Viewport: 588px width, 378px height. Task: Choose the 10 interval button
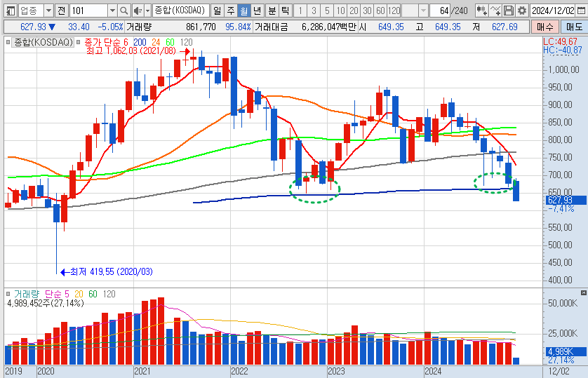(340, 11)
